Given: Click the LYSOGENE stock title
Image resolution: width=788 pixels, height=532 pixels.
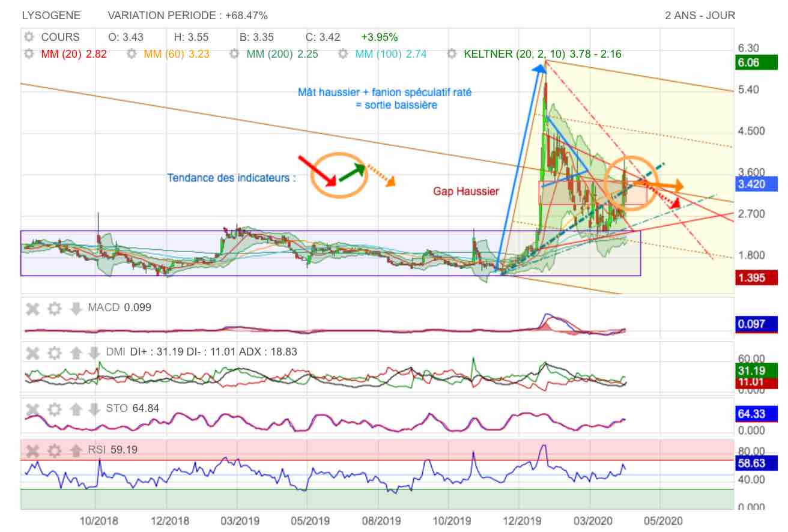Looking at the screenshot, I should pyautogui.click(x=51, y=16).
